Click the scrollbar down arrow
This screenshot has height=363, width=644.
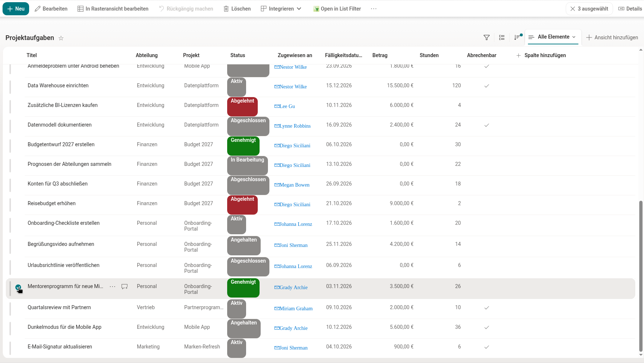[x=641, y=355]
